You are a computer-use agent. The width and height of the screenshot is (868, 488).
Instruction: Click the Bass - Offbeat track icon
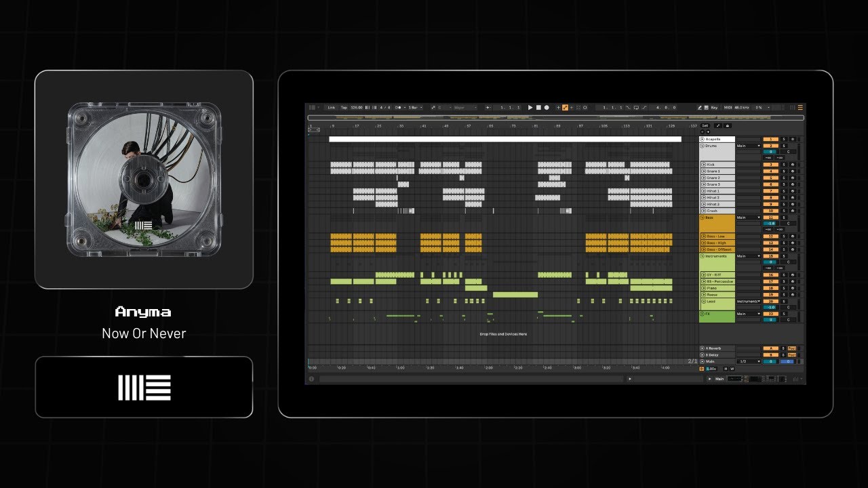pyautogui.click(x=703, y=249)
